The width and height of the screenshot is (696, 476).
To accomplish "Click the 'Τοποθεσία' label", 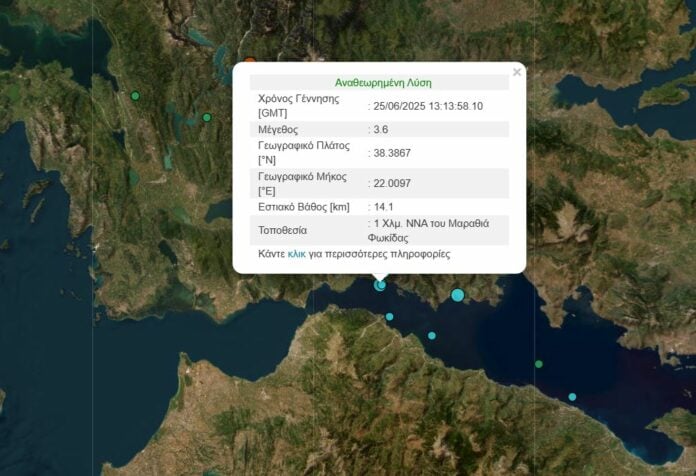I will tap(283, 230).
